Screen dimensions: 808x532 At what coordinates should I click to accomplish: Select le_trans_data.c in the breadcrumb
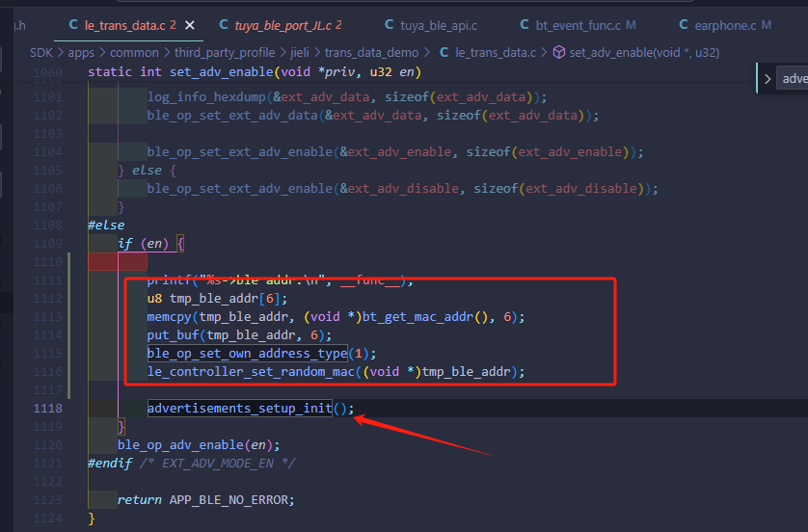coord(496,53)
